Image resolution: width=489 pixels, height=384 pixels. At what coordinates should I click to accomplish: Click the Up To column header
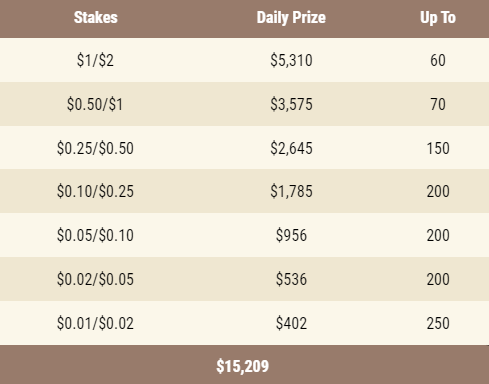(438, 17)
